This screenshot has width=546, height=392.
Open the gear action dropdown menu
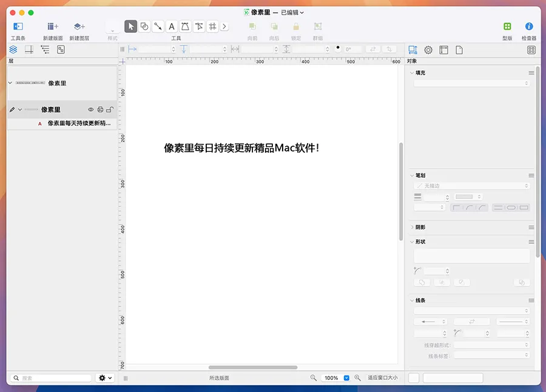(x=104, y=377)
